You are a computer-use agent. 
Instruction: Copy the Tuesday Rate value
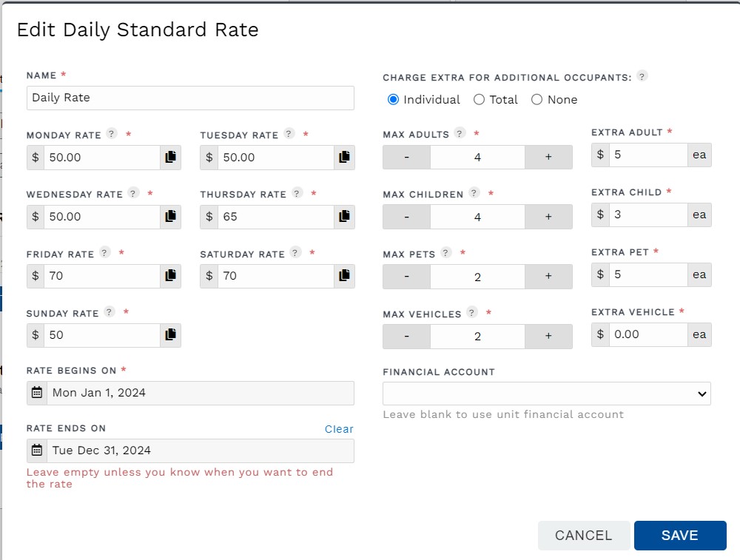pyautogui.click(x=344, y=157)
